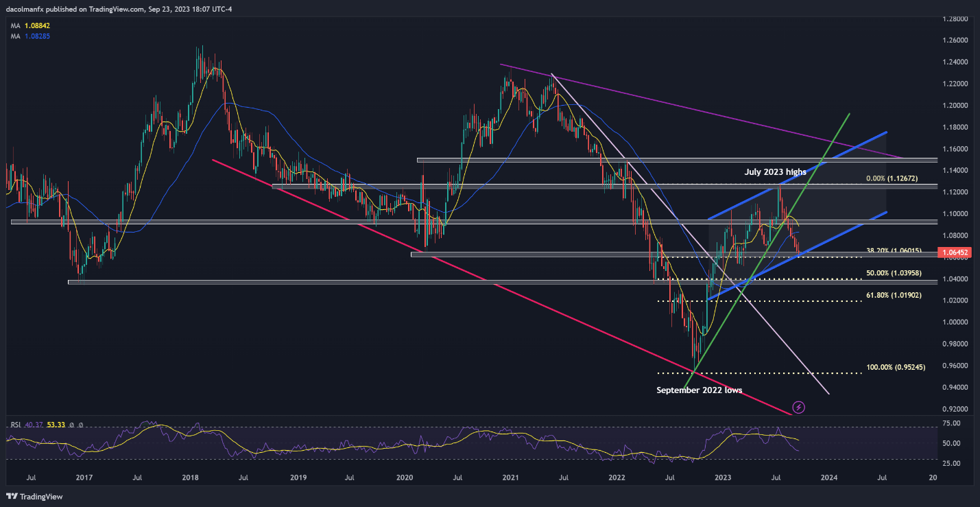Click 2022 on the time axis

pyautogui.click(x=616, y=477)
